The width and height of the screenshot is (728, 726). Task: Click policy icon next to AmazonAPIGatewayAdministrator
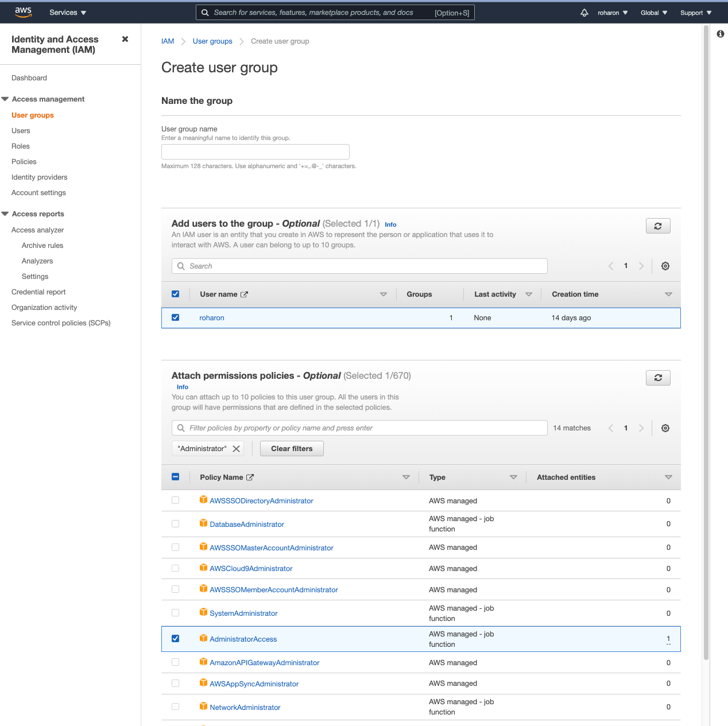click(203, 662)
